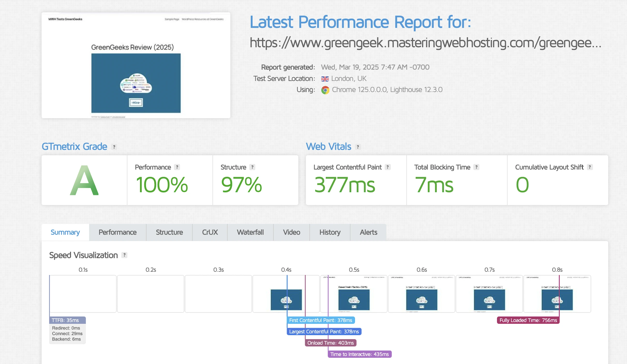Click the Cumulative Layout Shift help icon
Viewport: 627px width, 364px height.
coord(589,167)
